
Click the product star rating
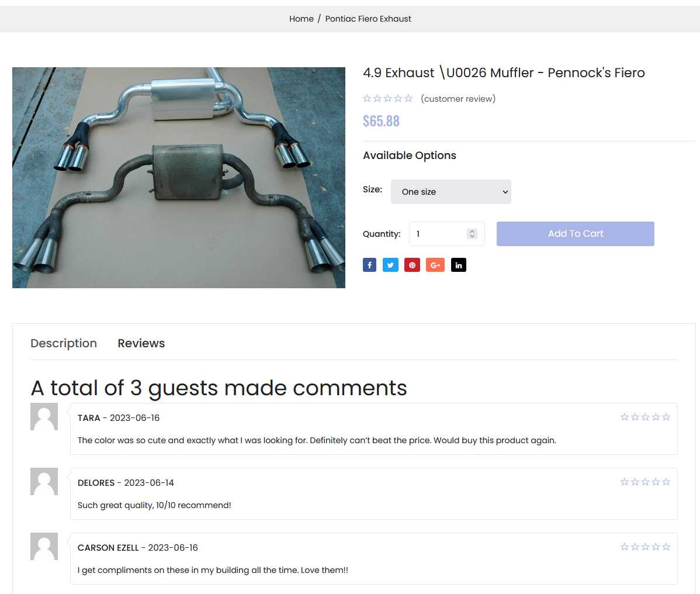pyautogui.click(x=387, y=99)
